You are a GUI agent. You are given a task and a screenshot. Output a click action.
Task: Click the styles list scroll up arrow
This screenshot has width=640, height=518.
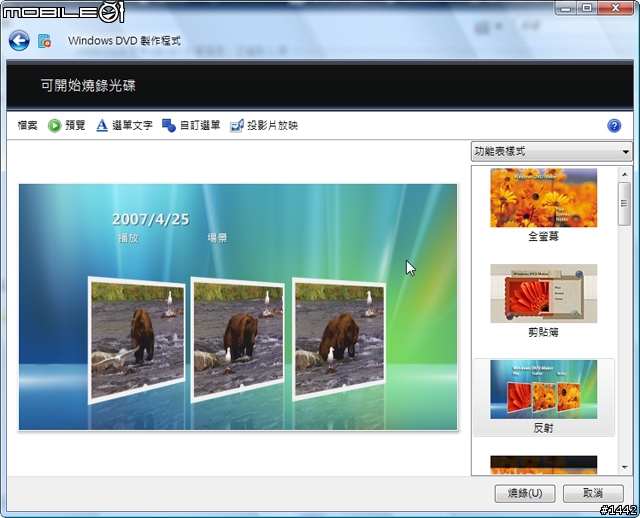coord(624,174)
